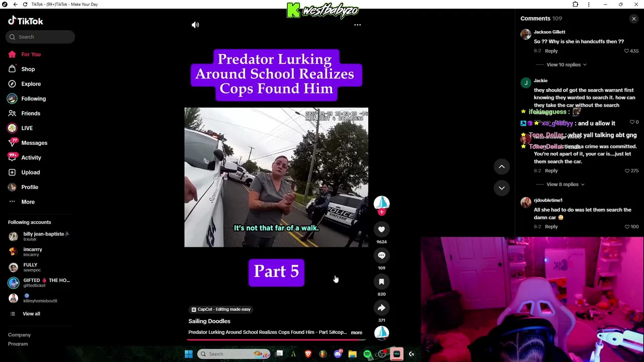644x362 pixels.
Task: Open the Sailing Doodles creator name
Action: pyautogui.click(x=209, y=321)
